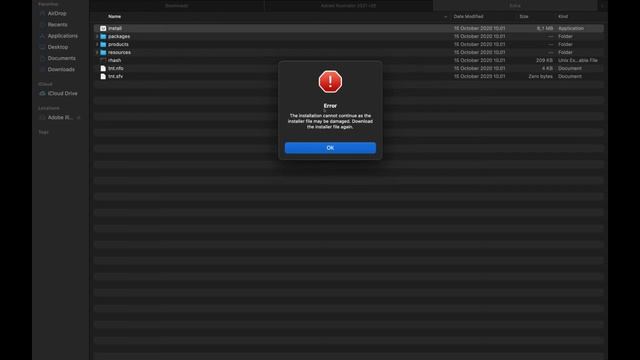Click the Recents sidebar icon
Image resolution: width=640 pixels, height=360 pixels.
[42, 24]
